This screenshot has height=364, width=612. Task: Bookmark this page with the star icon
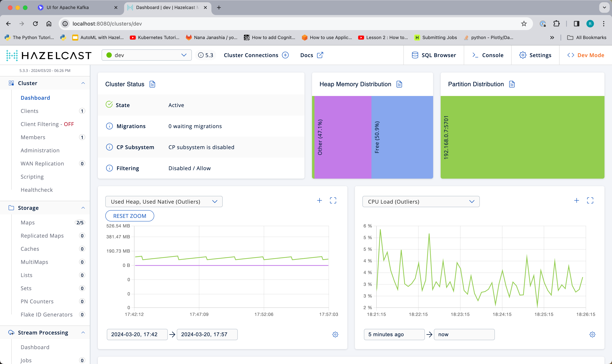point(524,24)
